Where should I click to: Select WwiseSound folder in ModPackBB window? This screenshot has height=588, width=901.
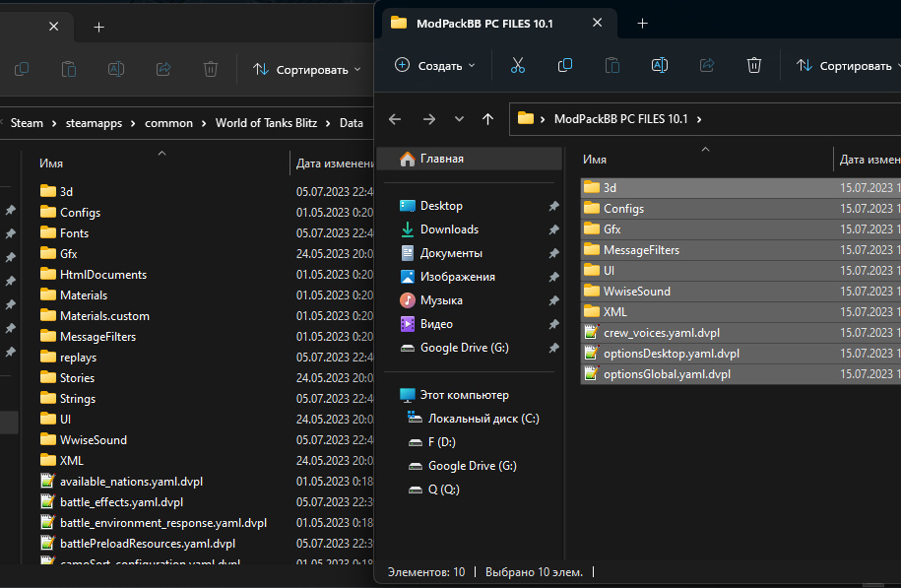coord(740,292)
